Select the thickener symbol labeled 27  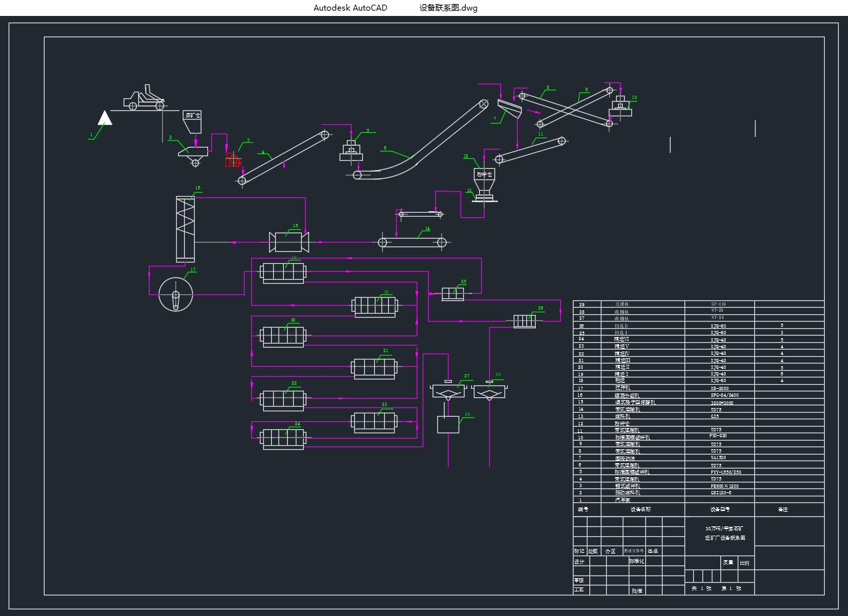(449, 391)
